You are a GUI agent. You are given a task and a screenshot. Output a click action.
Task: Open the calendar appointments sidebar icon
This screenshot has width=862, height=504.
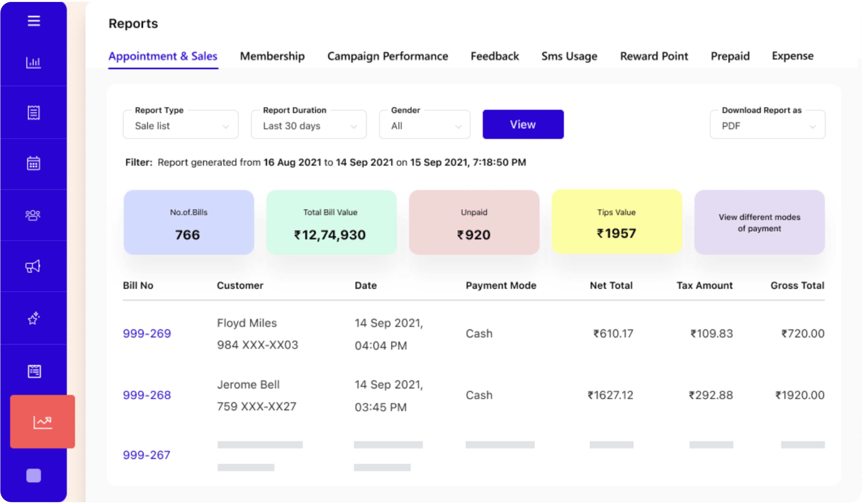click(33, 163)
